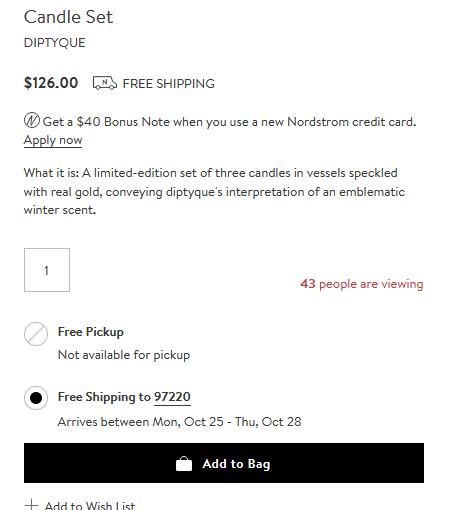
Task: Change the 97220 ZIP code link
Action: point(172,397)
